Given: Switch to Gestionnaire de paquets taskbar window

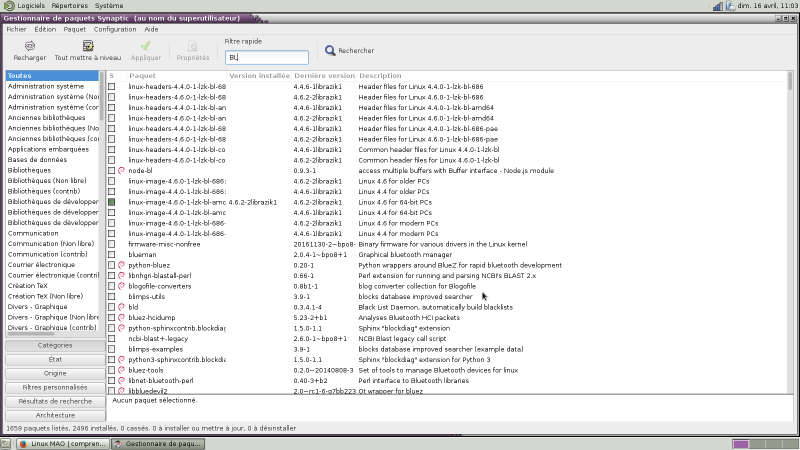Looking at the screenshot, I should coord(158,444).
